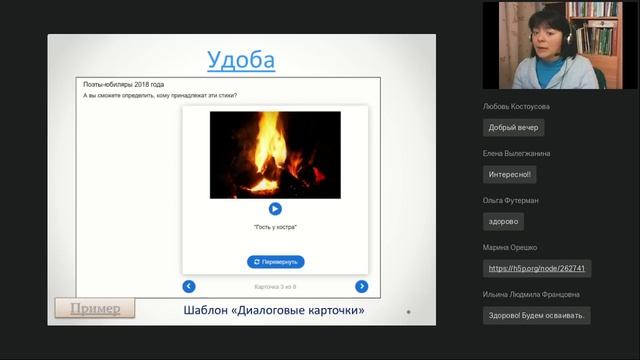This screenshot has height=360, width=640.
Task: Click the "Интересно!!" chat message
Action: (x=509, y=175)
